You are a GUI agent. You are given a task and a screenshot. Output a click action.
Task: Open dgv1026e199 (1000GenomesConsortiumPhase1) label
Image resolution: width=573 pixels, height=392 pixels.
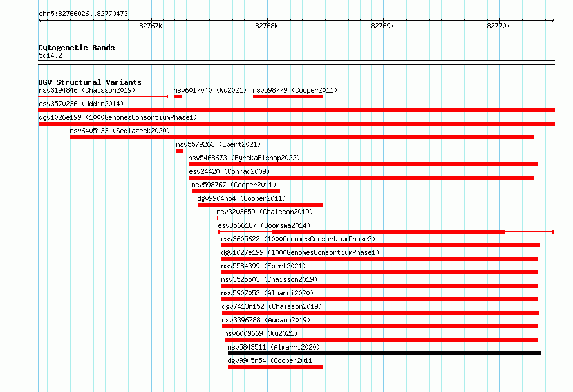(x=118, y=117)
